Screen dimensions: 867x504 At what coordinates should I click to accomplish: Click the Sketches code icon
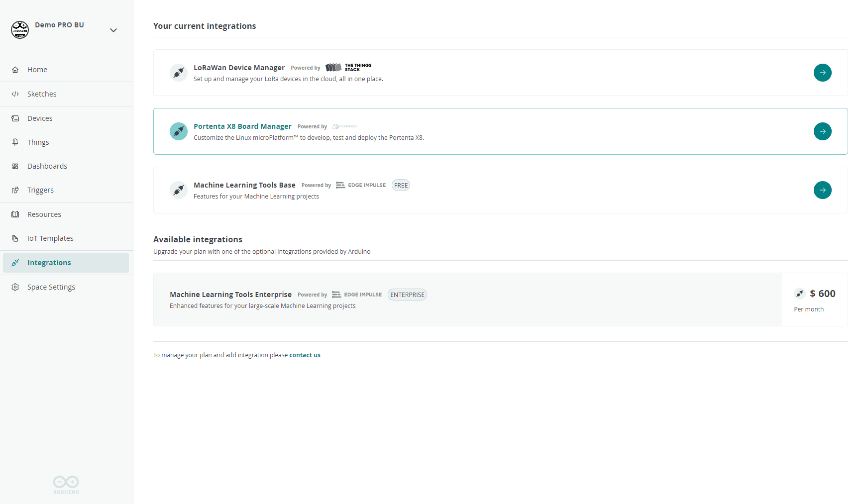[x=15, y=94]
